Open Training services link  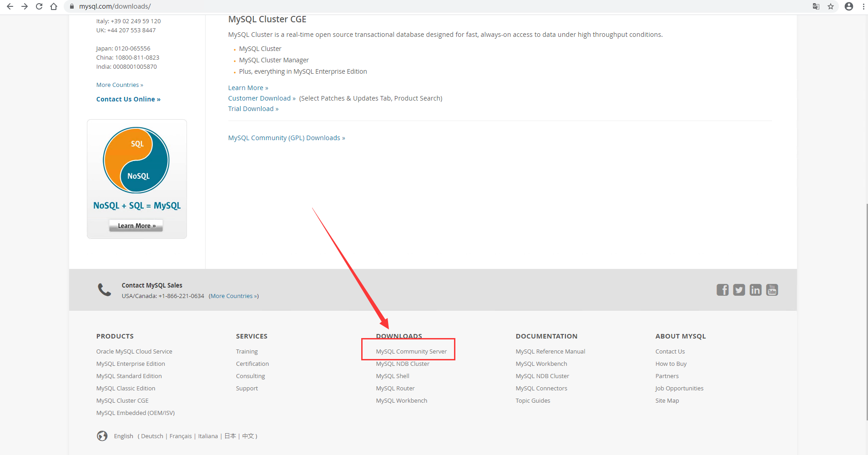click(x=247, y=352)
